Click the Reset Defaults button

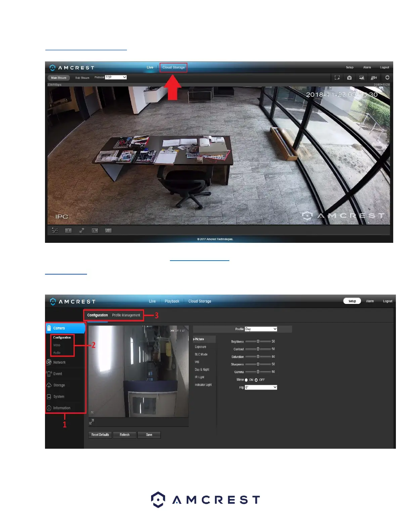[x=100, y=435]
